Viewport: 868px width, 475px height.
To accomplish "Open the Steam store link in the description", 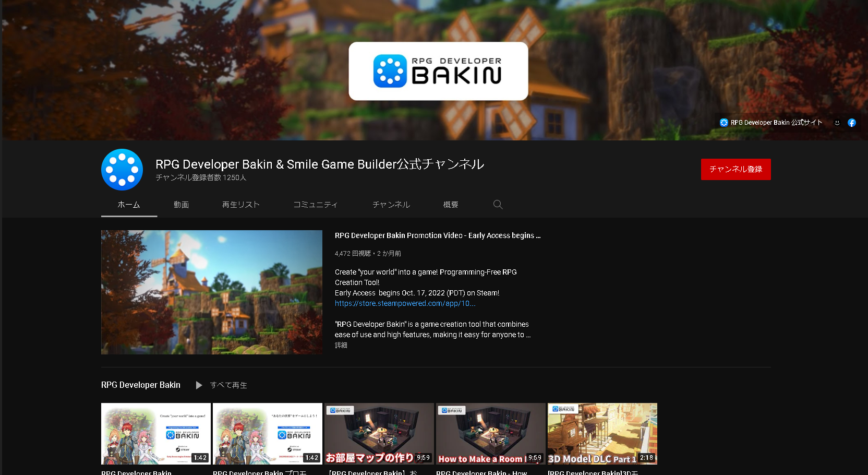I will (x=405, y=303).
